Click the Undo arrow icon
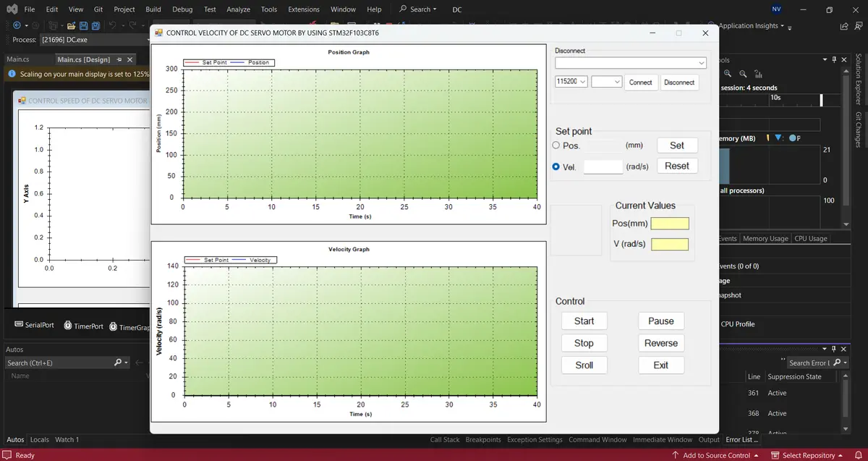Viewport: 868px width, 461px height. click(x=113, y=25)
